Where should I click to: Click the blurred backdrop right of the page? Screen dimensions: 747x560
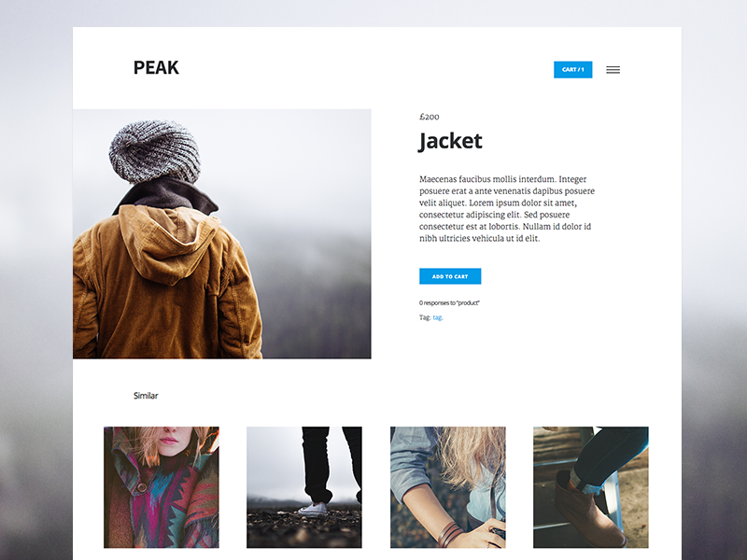click(x=714, y=286)
